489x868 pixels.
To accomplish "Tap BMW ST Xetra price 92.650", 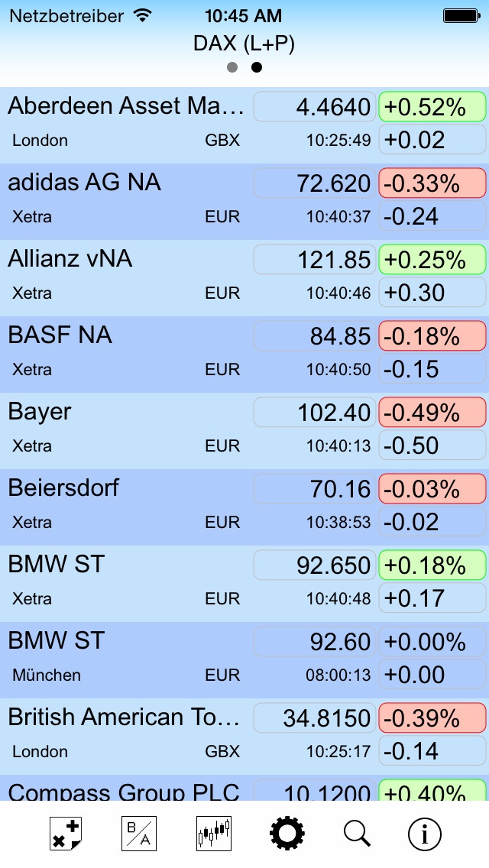I will click(314, 565).
